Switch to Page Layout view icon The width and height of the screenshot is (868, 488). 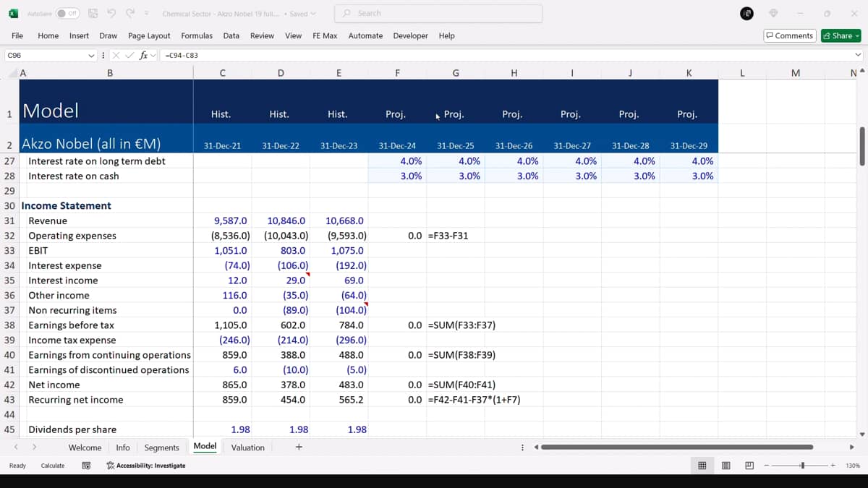tap(726, 466)
